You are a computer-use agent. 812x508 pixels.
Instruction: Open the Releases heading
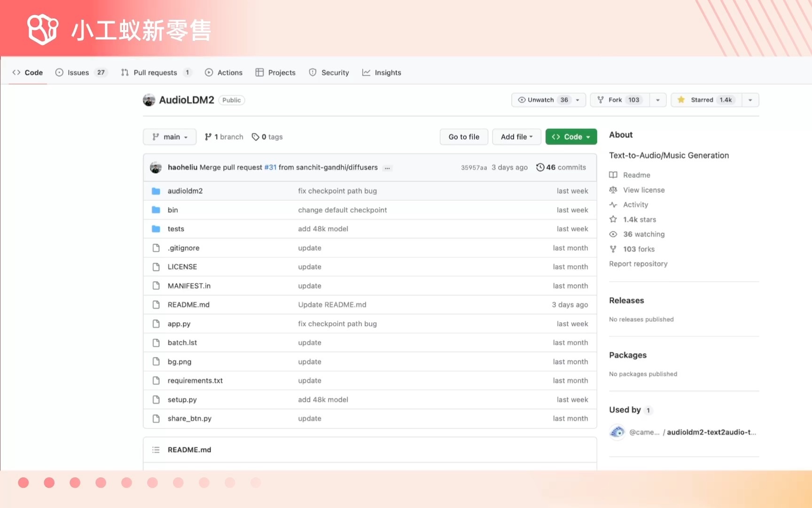(626, 301)
